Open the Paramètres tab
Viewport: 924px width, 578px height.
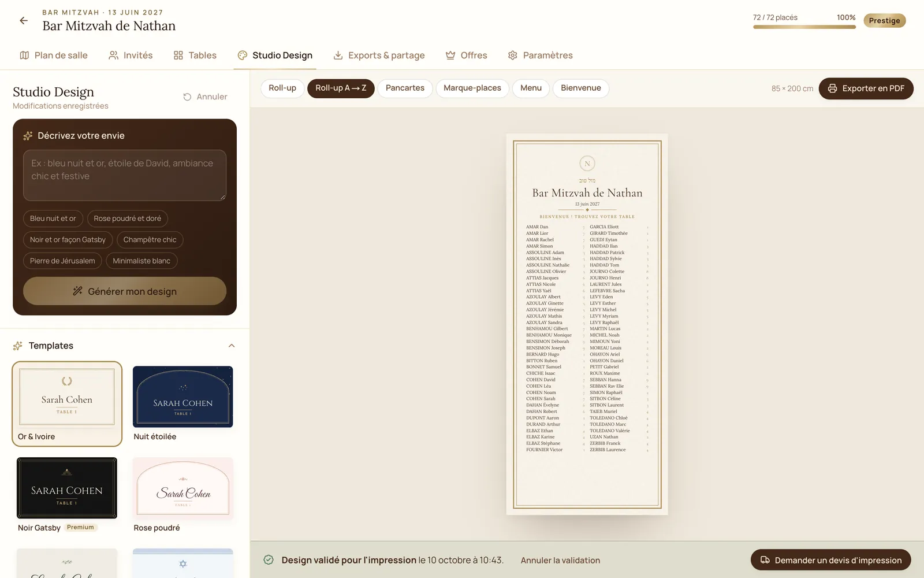541,55
